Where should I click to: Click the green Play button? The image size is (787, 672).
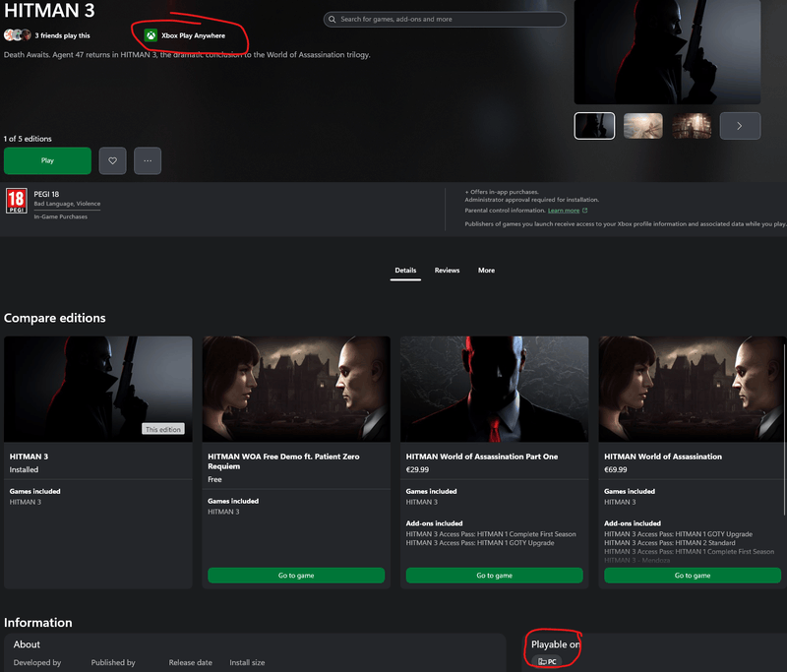pos(47,160)
